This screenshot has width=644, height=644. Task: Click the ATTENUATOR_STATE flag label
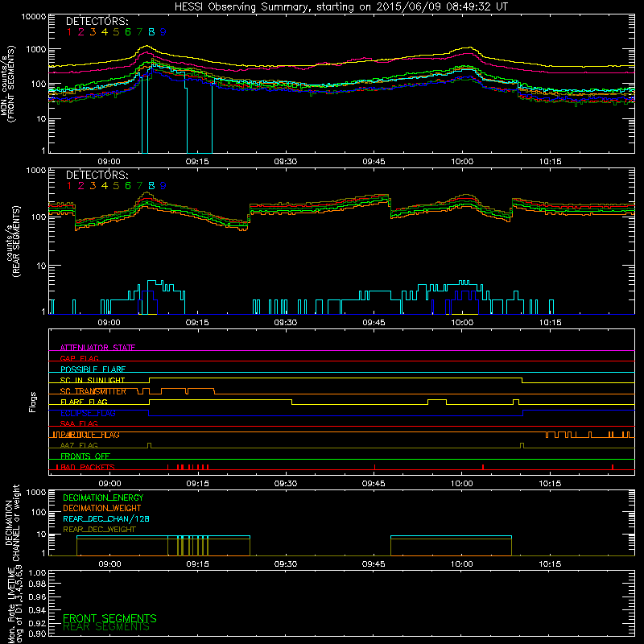(97, 348)
